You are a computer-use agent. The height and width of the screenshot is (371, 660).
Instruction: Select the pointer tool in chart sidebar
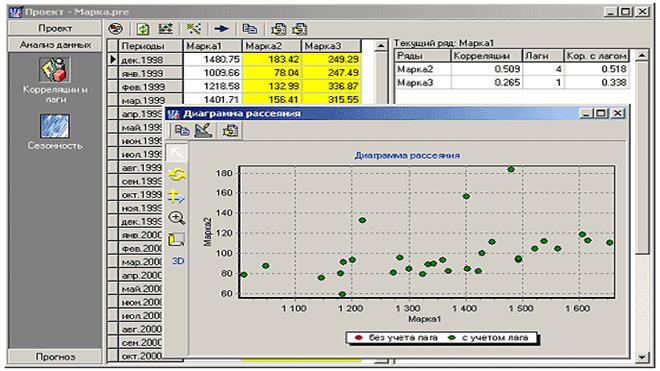[177, 153]
